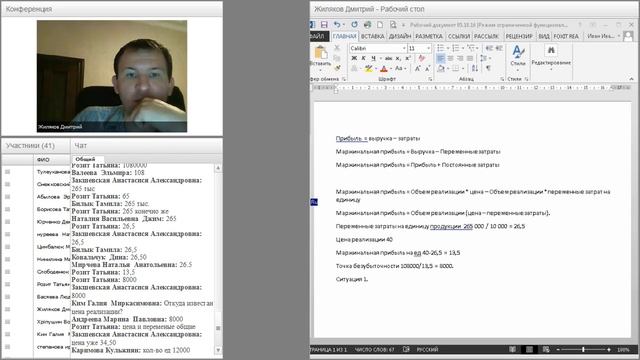640x360 pixels.
Task: Toggle superscript formatting
Action: (408, 58)
